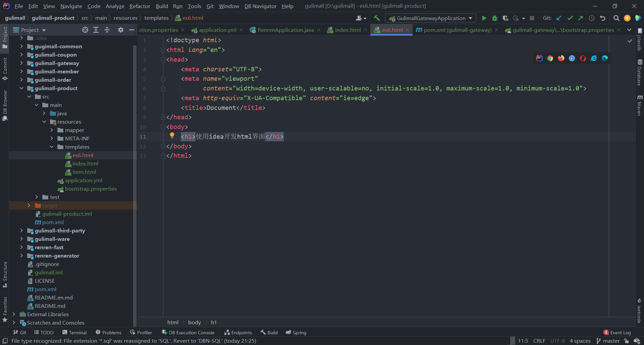Toggle the Commit side panel
644x345 pixels.
[x=5, y=69]
